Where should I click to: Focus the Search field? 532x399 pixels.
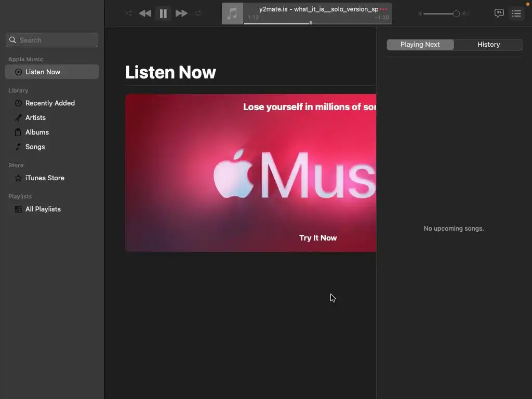pos(52,40)
